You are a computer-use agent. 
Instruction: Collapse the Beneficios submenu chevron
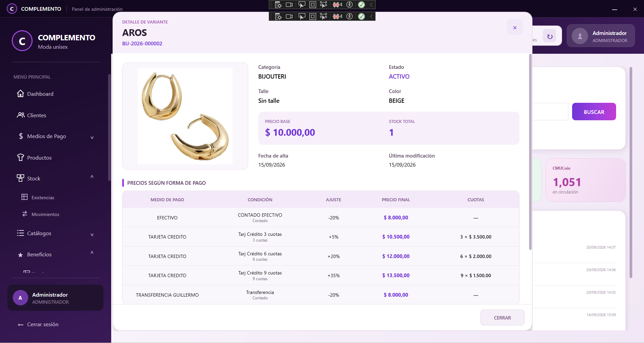(92, 253)
